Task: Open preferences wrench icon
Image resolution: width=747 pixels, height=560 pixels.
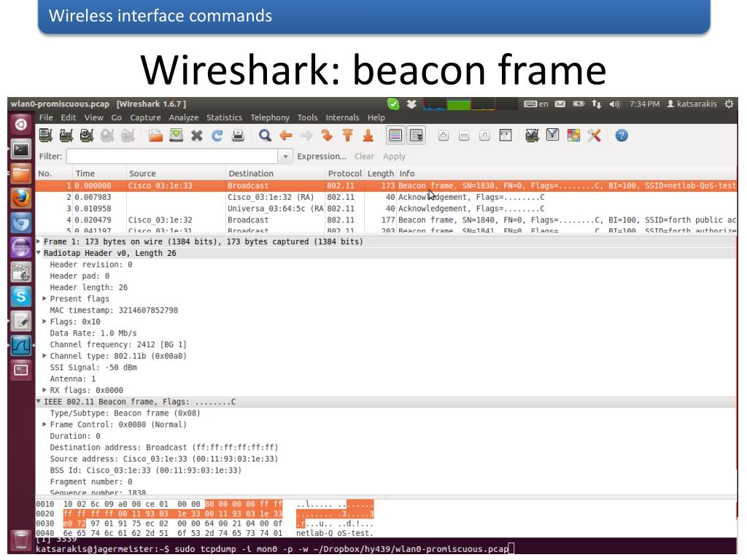Action: (x=594, y=136)
